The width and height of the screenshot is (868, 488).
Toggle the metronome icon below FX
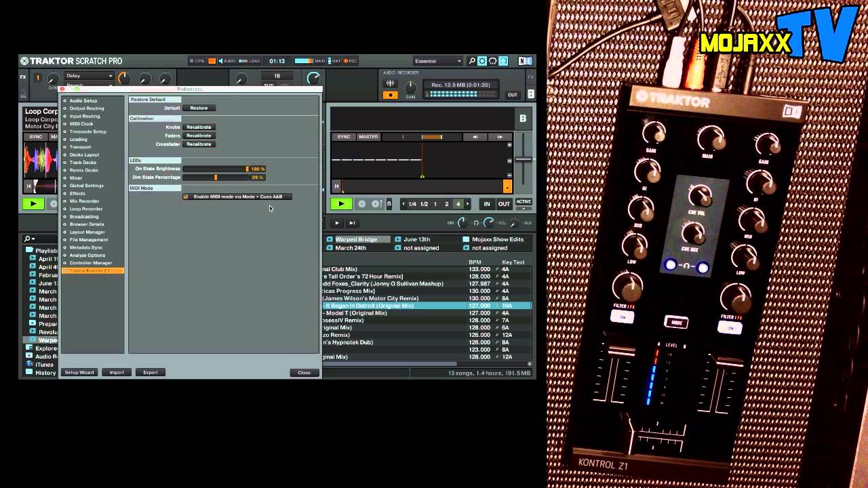click(24, 93)
